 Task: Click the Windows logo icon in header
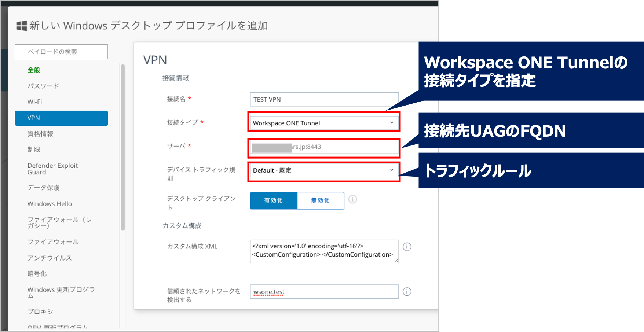click(22, 26)
